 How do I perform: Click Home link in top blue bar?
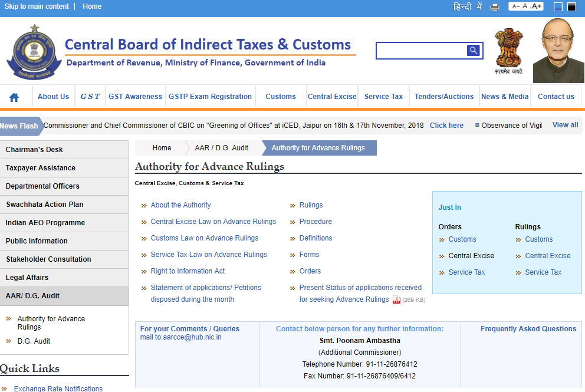92,6
